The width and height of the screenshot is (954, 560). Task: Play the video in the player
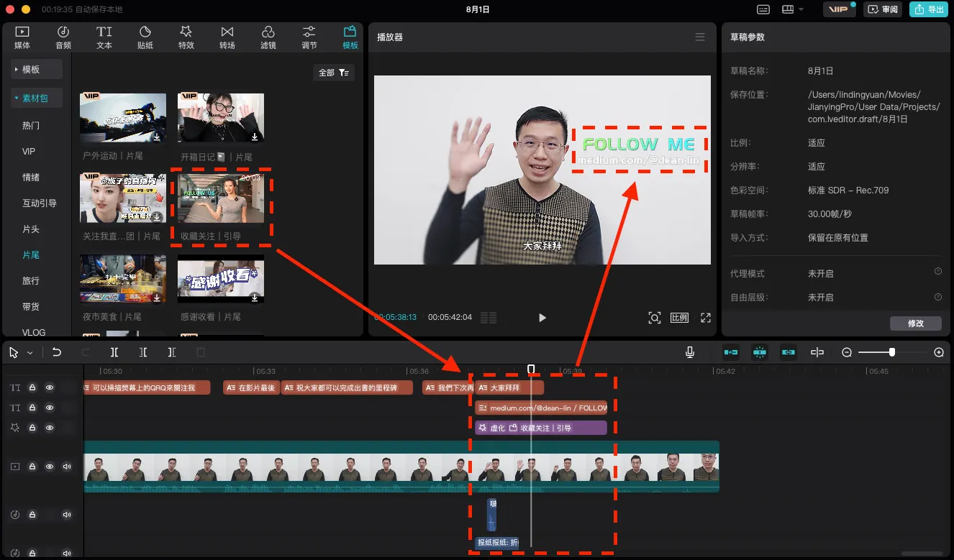coord(542,318)
